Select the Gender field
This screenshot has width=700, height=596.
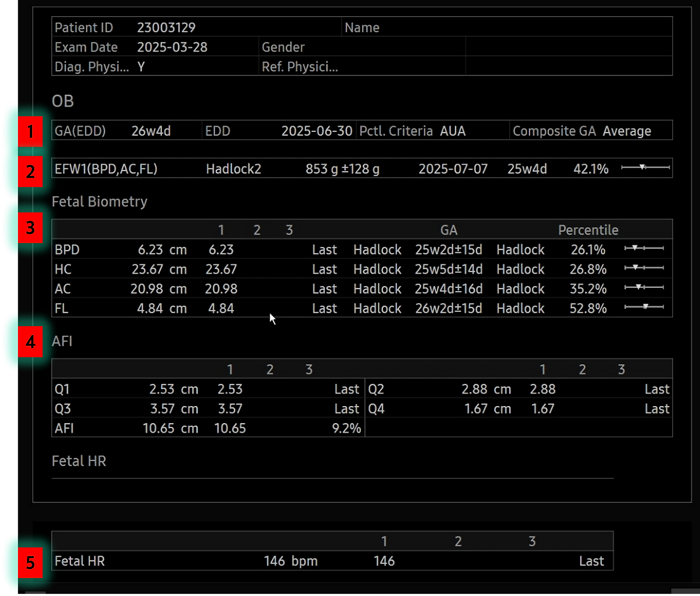pyautogui.click(x=363, y=47)
